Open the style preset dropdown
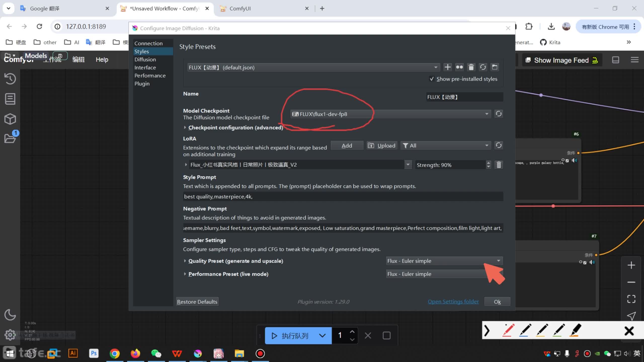The width and height of the screenshot is (644, 362). pyautogui.click(x=313, y=67)
